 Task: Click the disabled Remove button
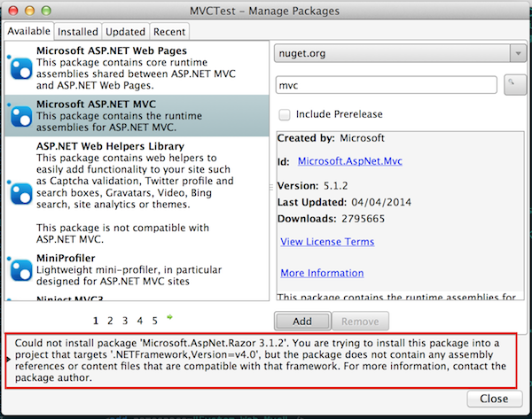tap(360, 321)
